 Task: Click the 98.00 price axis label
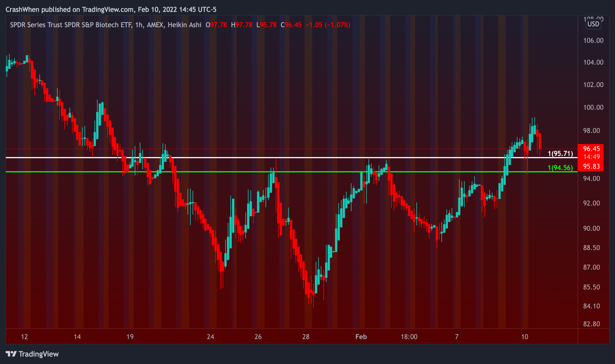click(591, 131)
